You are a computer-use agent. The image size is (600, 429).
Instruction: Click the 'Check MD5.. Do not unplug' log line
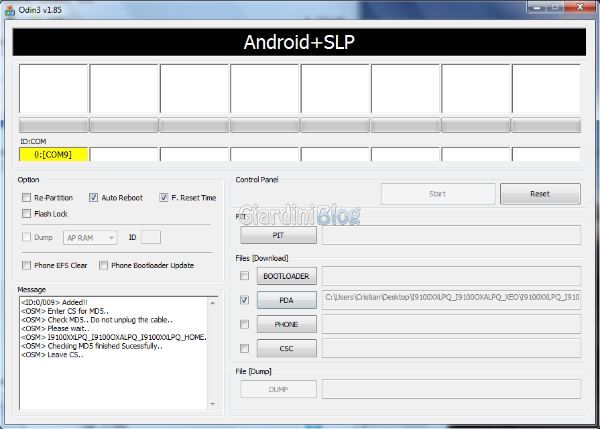[x=97, y=320]
